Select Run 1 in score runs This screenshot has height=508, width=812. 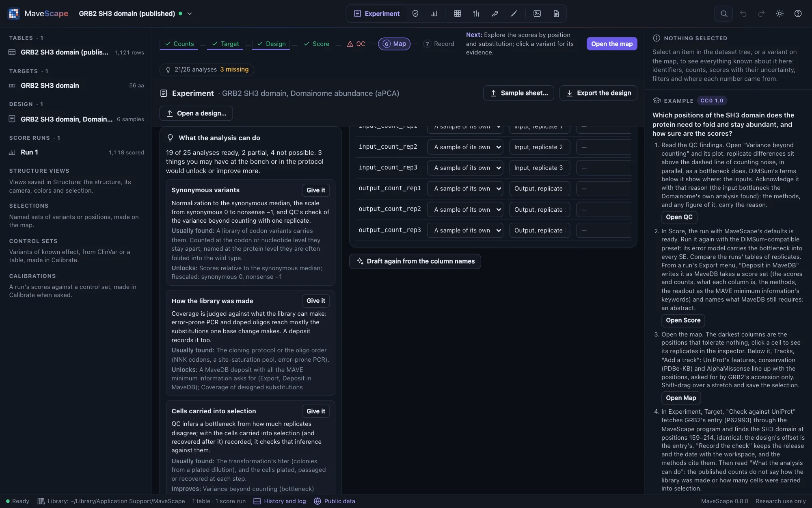[x=76, y=152]
